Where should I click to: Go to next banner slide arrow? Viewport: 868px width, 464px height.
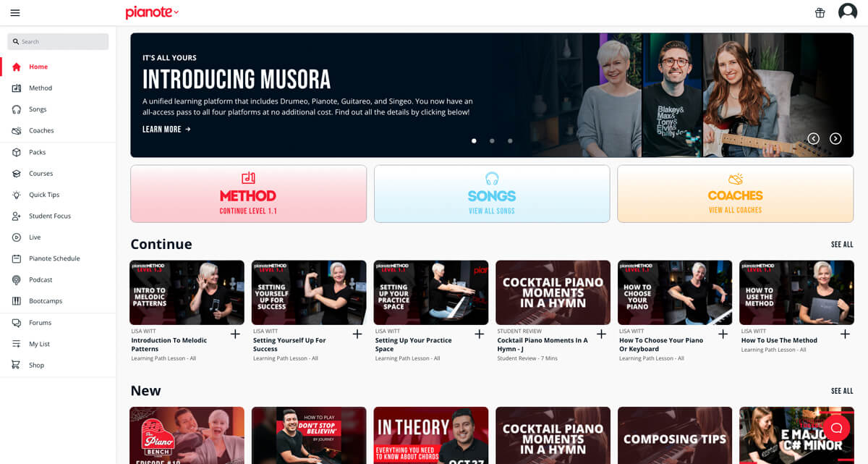coord(835,138)
